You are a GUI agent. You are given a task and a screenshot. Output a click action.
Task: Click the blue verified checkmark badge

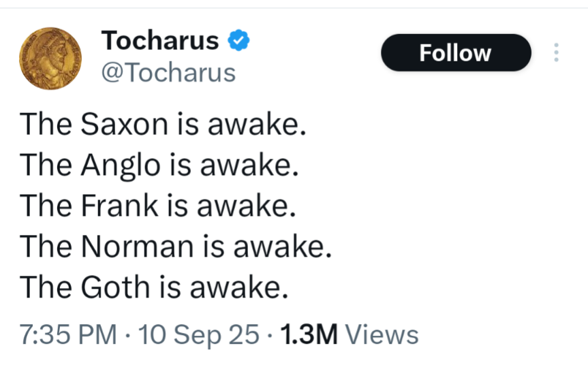click(x=239, y=40)
